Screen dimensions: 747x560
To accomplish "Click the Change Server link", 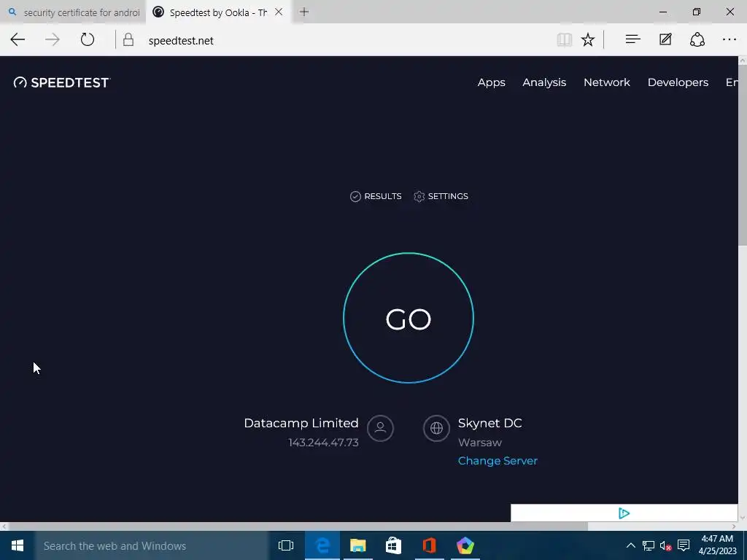I will (498, 461).
